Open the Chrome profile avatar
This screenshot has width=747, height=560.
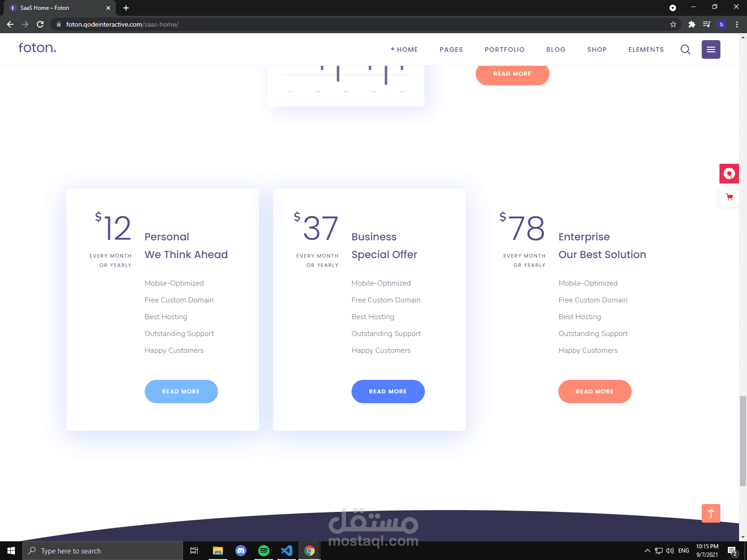[722, 24]
